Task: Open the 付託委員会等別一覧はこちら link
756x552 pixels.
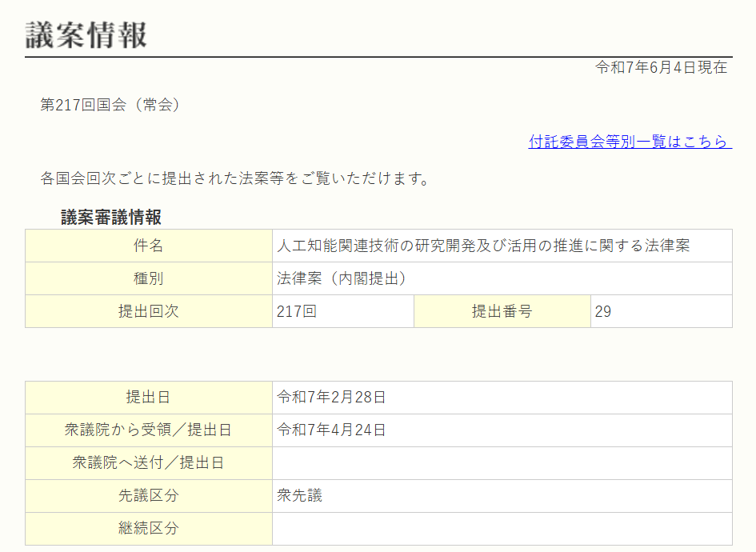Action: coord(629,142)
